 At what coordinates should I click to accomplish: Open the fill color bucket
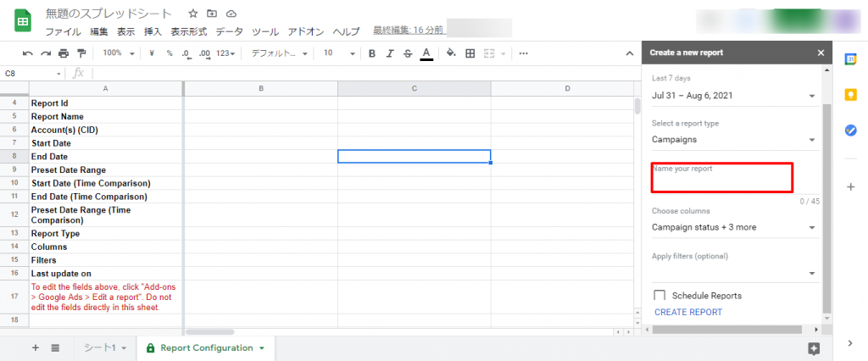point(451,53)
